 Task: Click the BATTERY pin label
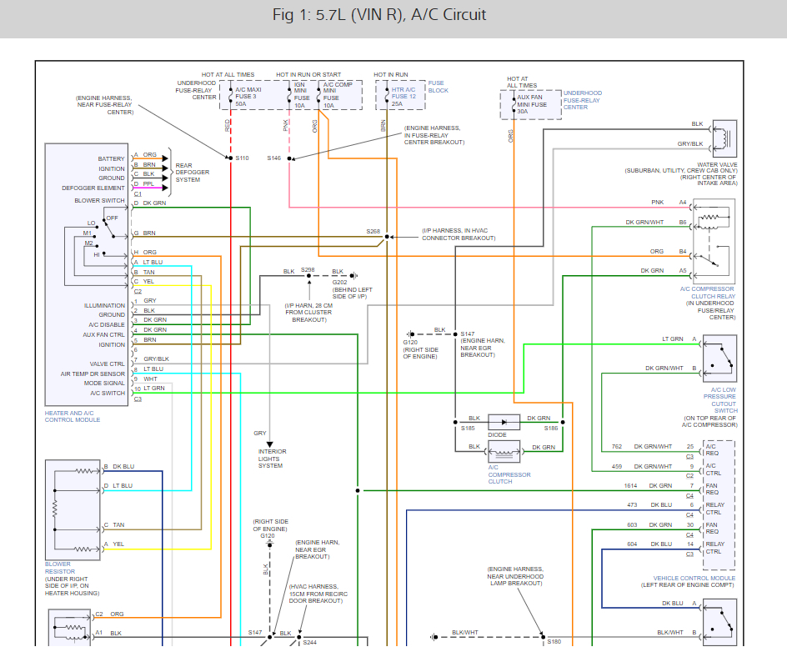pyautogui.click(x=112, y=158)
